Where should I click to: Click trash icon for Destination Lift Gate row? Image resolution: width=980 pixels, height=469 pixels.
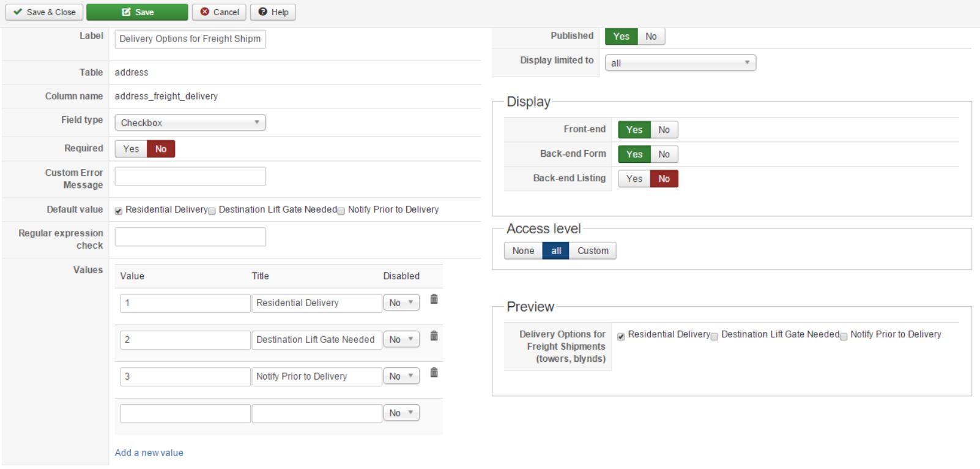point(434,336)
